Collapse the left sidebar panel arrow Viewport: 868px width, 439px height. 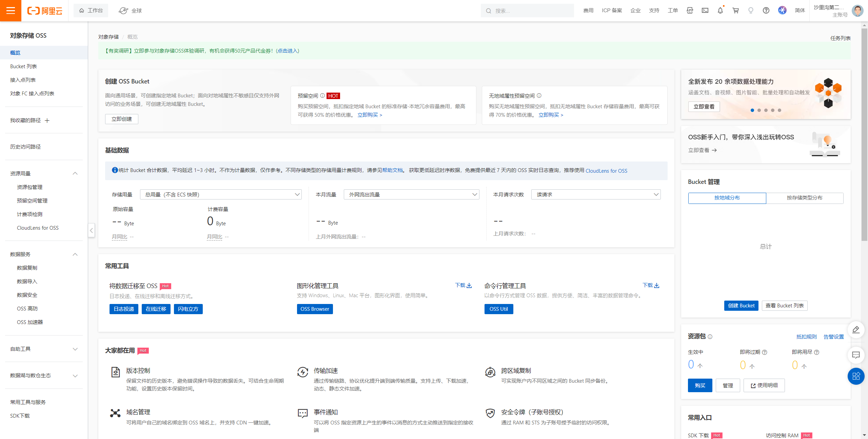pos(91,230)
